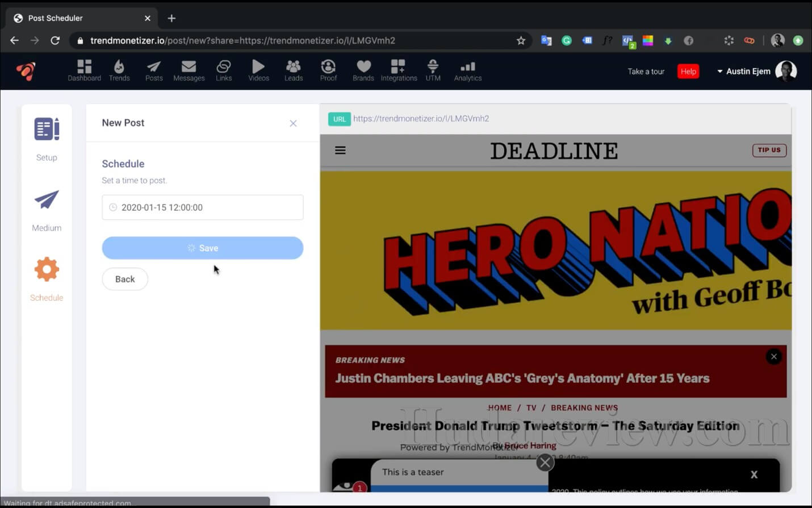Open the Integrations section
812x508 pixels.
(399, 71)
